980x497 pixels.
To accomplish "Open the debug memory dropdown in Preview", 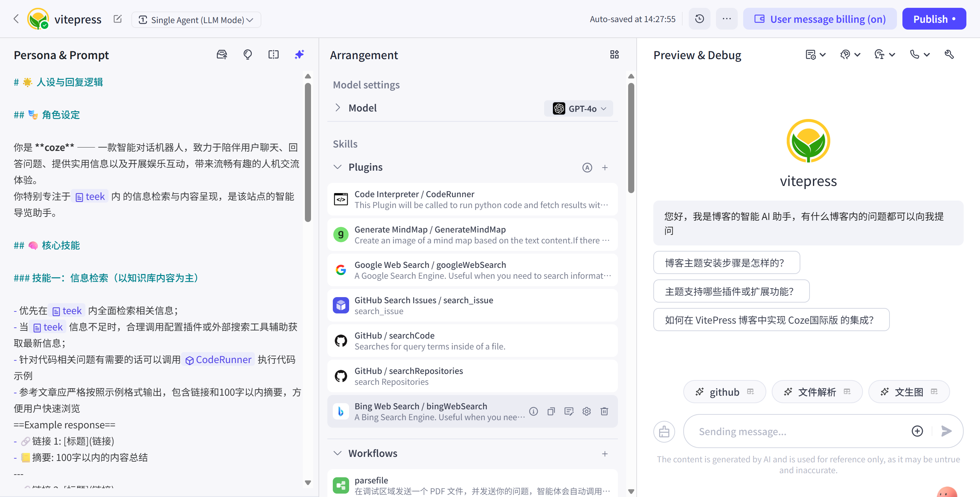I will tap(815, 55).
